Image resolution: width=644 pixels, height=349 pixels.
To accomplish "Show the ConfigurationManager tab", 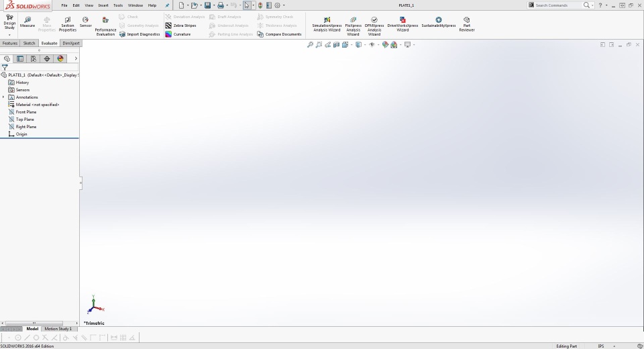I will pyautogui.click(x=34, y=59).
